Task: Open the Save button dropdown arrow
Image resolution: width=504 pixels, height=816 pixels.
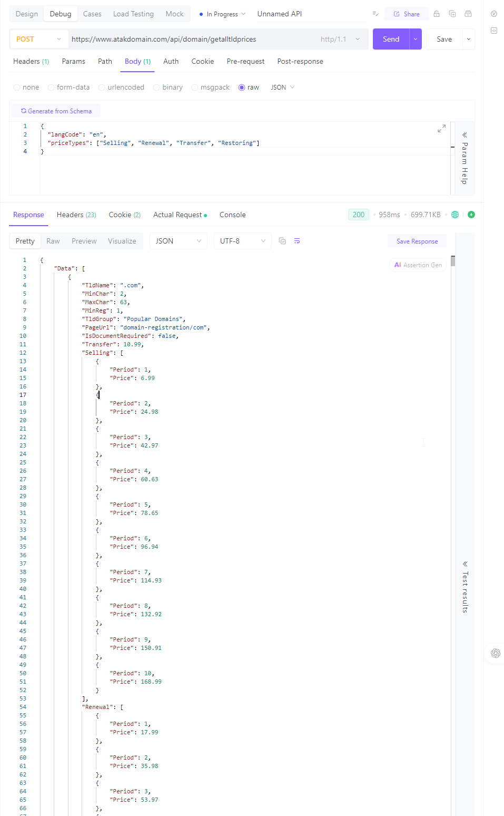Action: [x=469, y=39]
